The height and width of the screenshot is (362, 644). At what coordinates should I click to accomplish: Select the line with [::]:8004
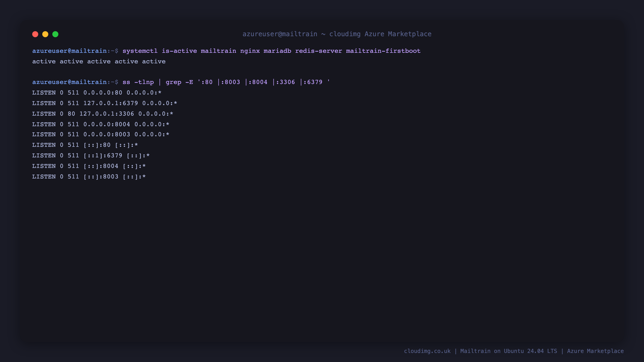click(89, 166)
